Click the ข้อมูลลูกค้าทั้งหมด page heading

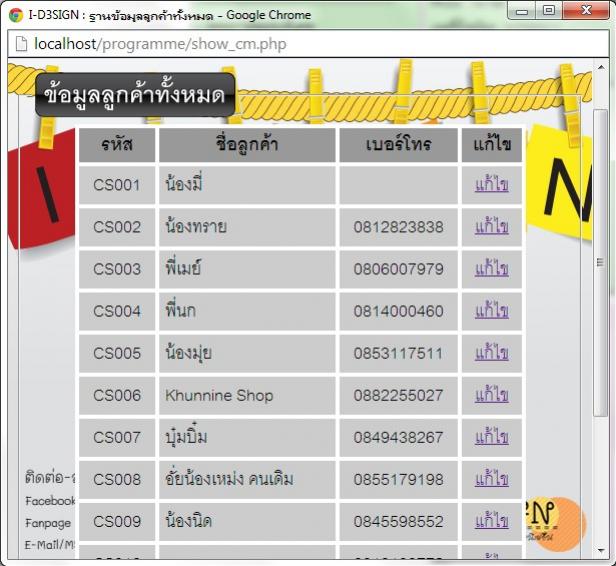pos(135,95)
